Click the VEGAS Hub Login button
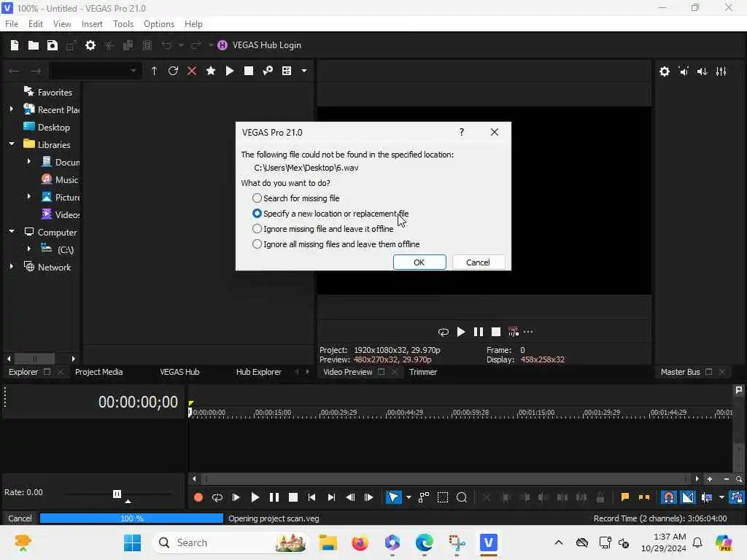The width and height of the screenshot is (747, 560). point(260,45)
